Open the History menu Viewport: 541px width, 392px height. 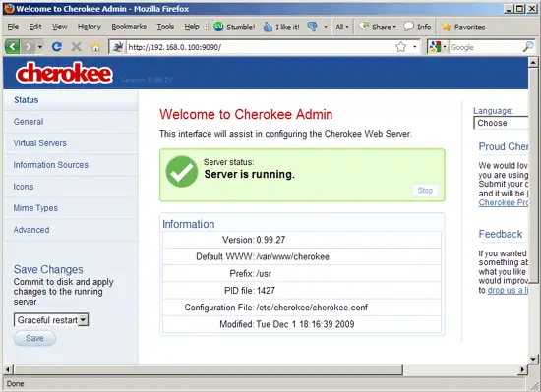point(89,27)
